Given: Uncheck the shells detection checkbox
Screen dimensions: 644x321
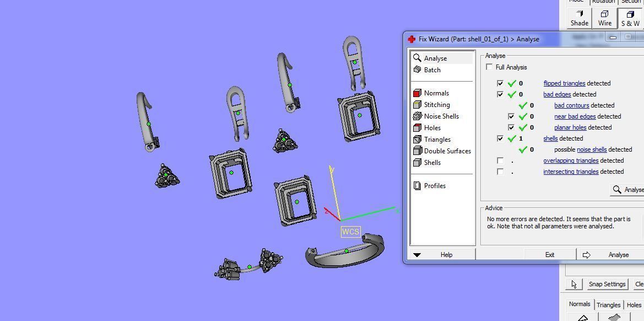Looking at the screenshot, I should pyautogui.click(x=500, y=138).
